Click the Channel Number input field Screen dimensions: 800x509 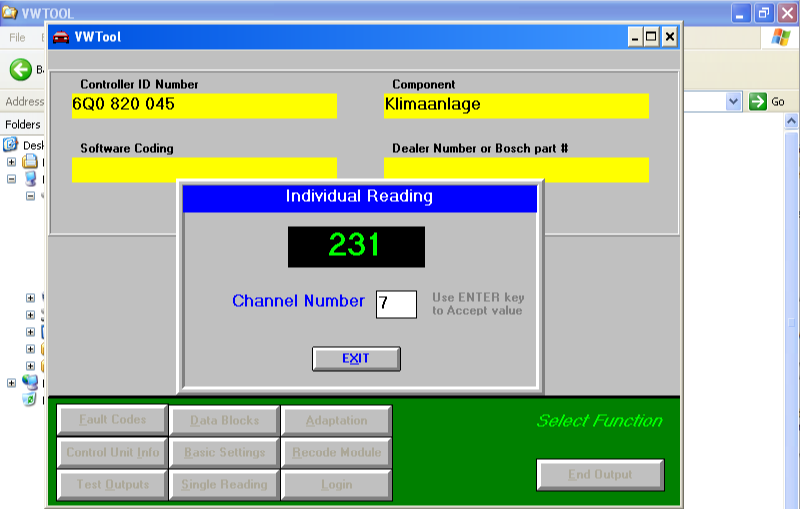(x=396, y=304)
